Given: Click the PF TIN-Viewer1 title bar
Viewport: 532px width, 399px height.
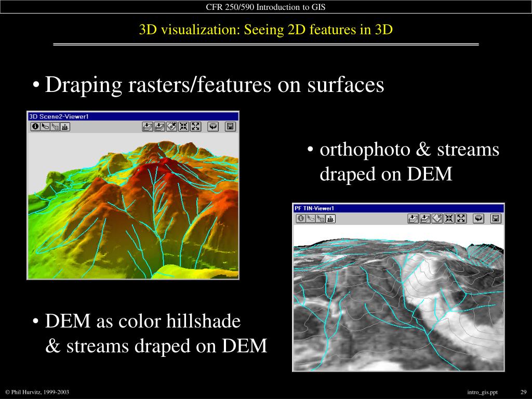Looking at the screenshot, I should pyautogui.click(x=398, y=208).
